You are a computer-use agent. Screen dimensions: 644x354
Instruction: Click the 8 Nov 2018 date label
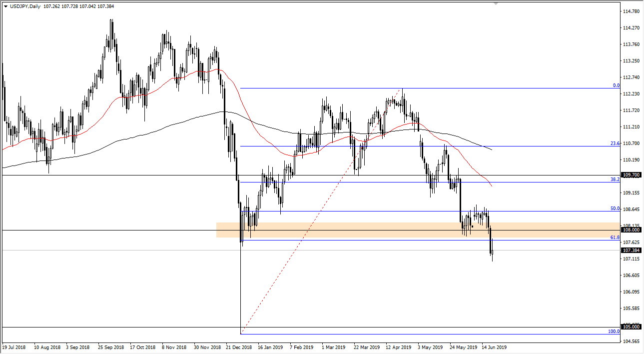click(174, 347)
